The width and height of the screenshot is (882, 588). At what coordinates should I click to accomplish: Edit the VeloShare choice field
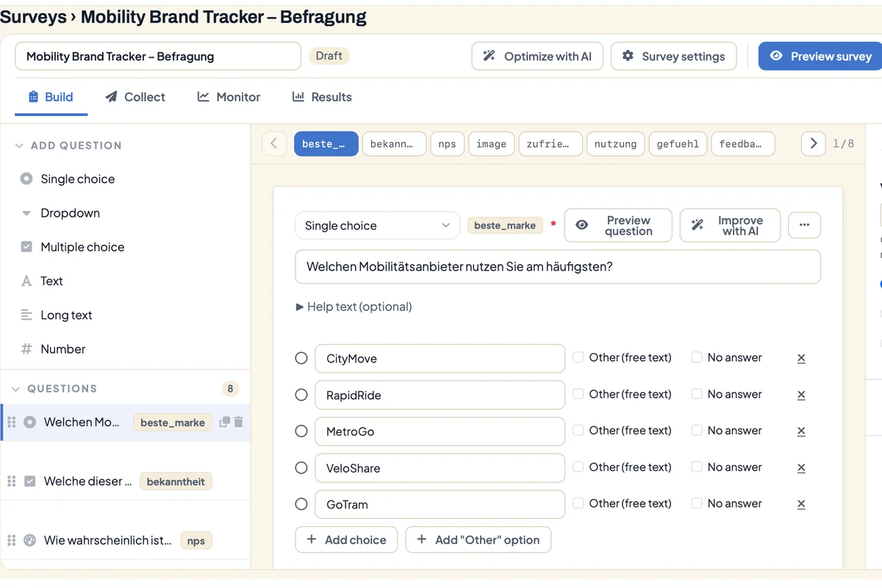click(x=440, y=468)
